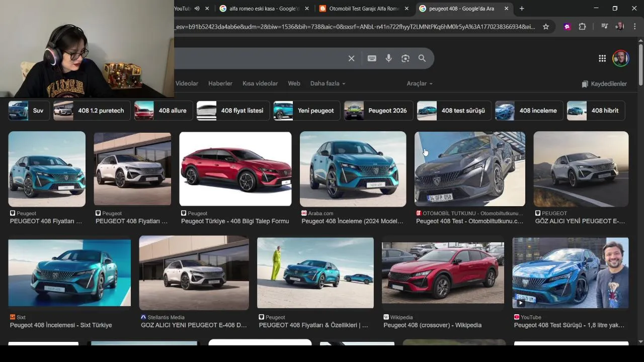Open the Stellantis Media white E-408 thumbnail
Image resolution: width=644 pixels, height=362 pixels.
tap(194, 273)
